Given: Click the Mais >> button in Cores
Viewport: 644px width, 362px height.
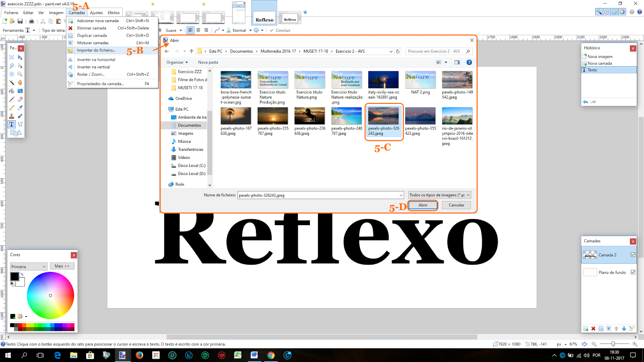Looking at the screenshot, I should pyautogui.click(x=62, y=266).
